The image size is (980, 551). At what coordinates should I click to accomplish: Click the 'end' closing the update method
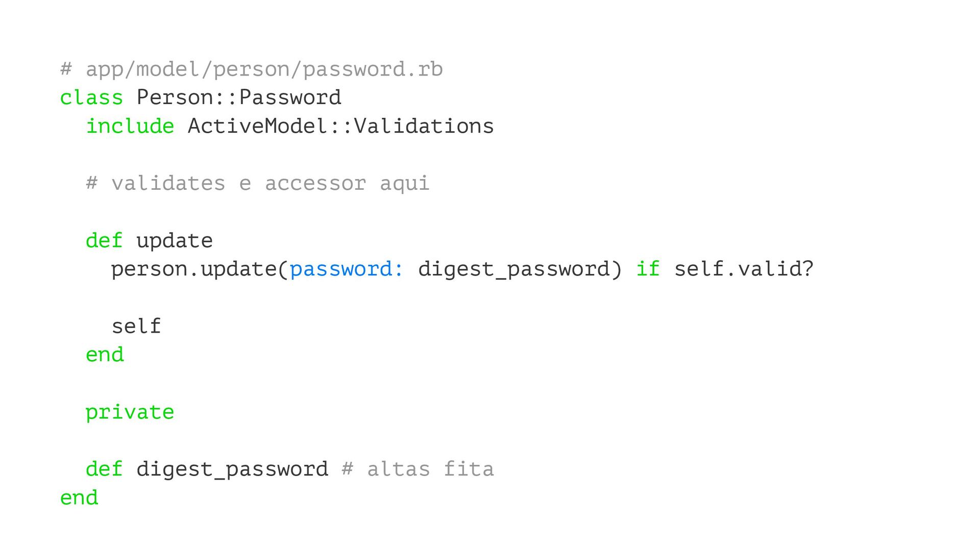tap(105, 355)
